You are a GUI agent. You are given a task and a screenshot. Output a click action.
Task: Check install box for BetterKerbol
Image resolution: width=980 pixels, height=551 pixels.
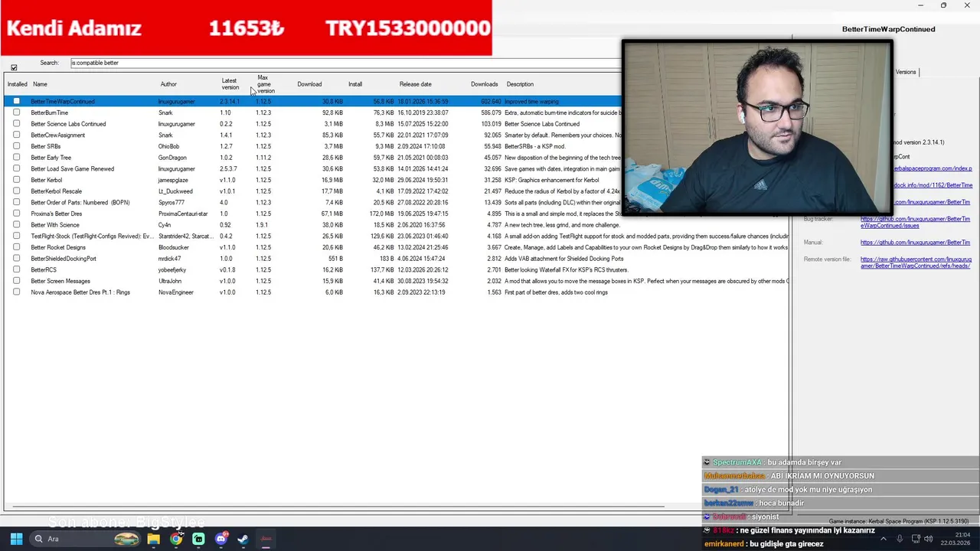pyautogui.click(x=16, y=180)
